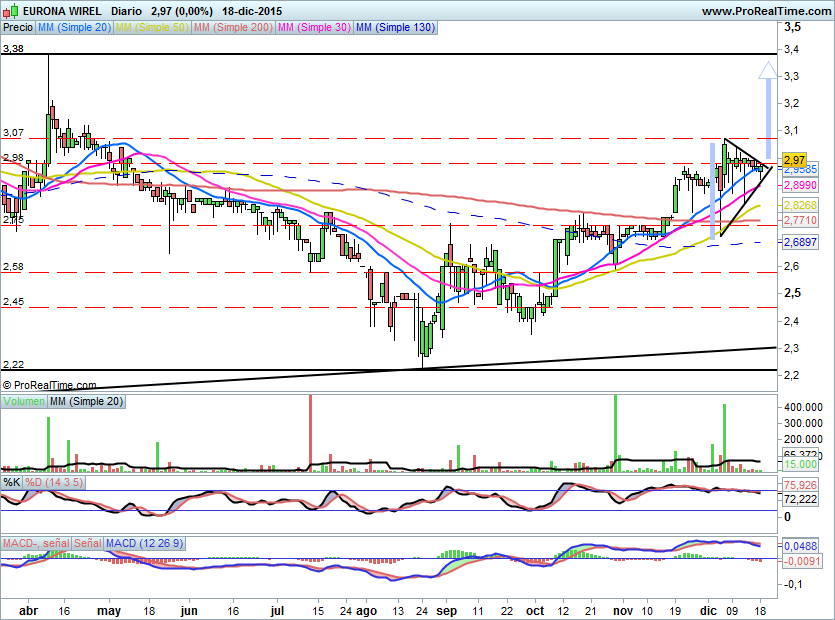This screenshot has height=620, width=835.
Task: Click the yellow 2,8268 moving average tag
Action: (800, 205)
